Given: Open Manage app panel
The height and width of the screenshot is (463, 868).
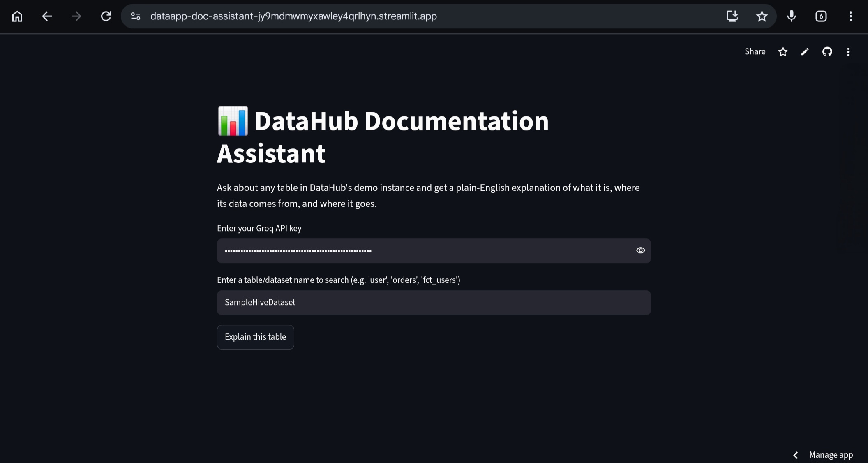Looking at the screenshot, I should (x=831, y=455).
